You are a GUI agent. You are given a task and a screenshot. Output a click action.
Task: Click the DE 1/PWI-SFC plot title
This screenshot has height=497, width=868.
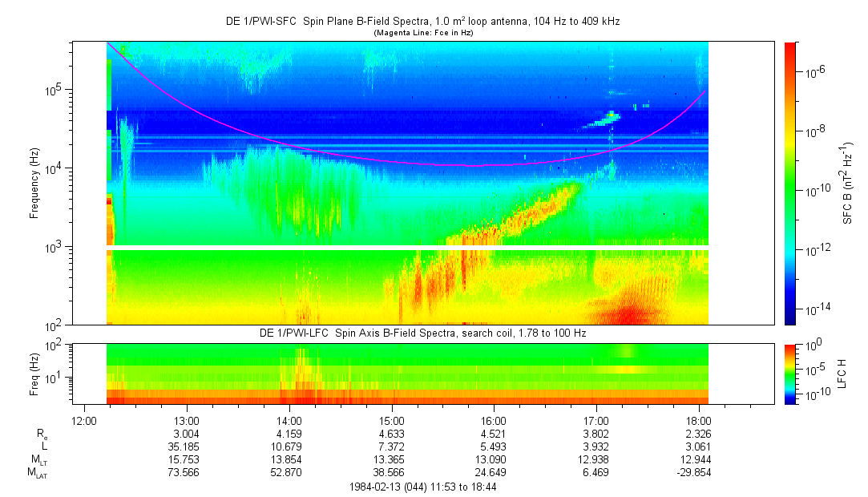coord(422,22)
